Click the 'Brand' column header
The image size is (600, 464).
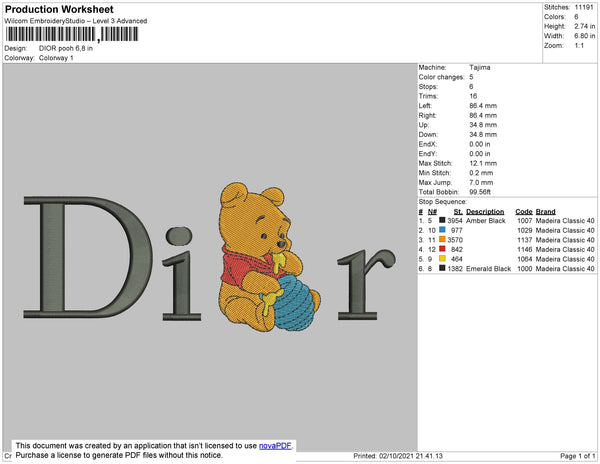pos(545,212)
